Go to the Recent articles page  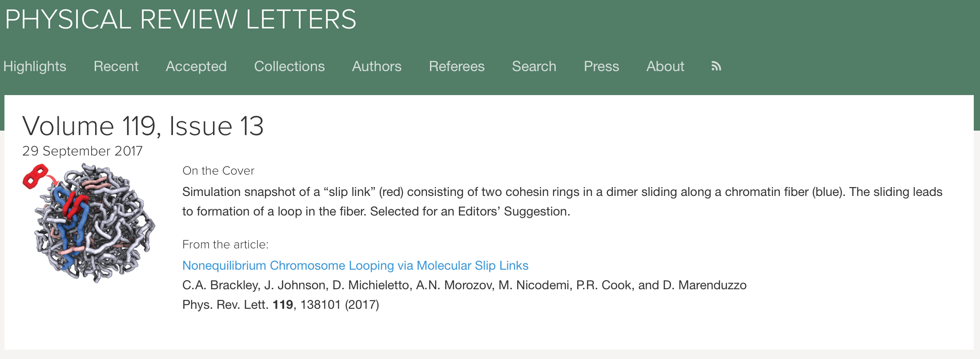point(116,66)
